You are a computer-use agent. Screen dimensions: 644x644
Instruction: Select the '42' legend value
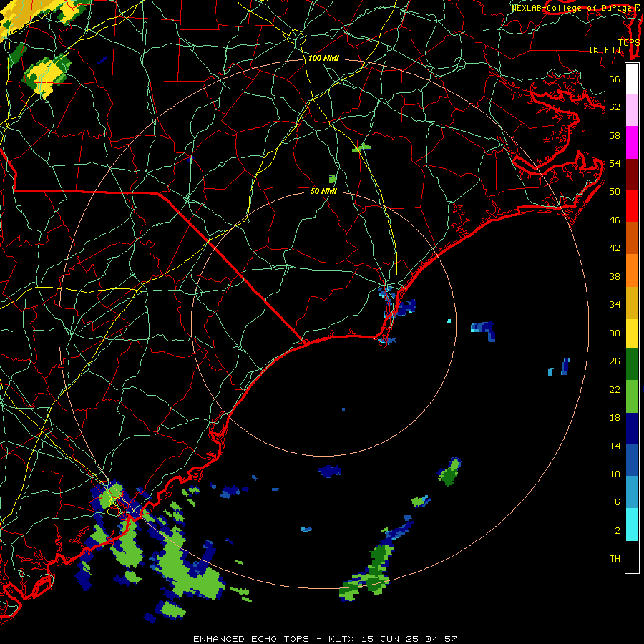[615, 248]
